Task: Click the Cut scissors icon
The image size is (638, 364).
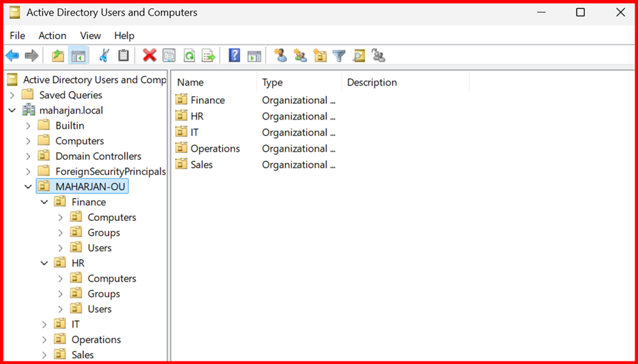Action: 104,56
